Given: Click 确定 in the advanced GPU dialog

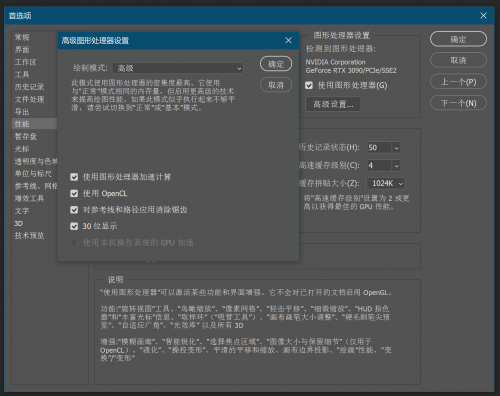Looking at the screenshot, I should (x=276, y=64).
